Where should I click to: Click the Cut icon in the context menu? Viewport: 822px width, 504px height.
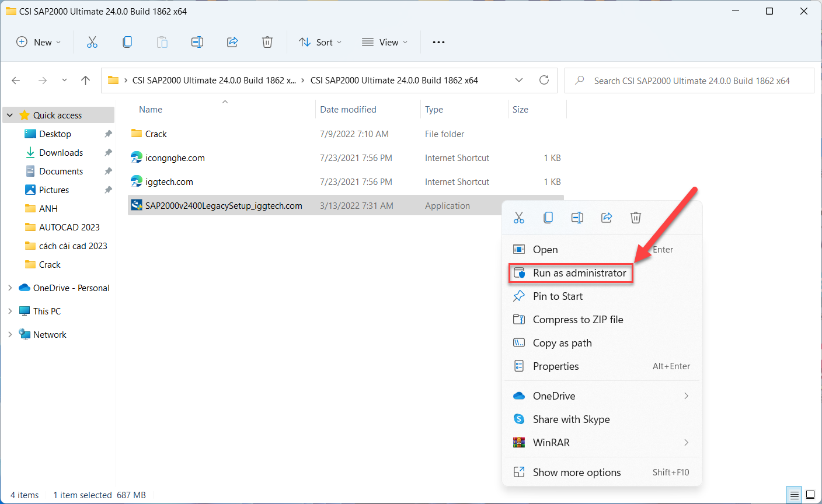(519, 218)
